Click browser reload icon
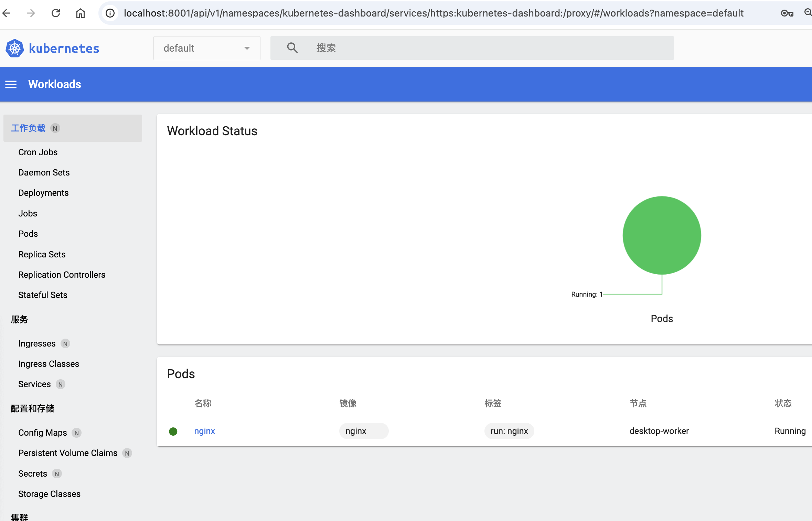The width and height of the screenshot is (812, 521). click(x=56, y=13)
